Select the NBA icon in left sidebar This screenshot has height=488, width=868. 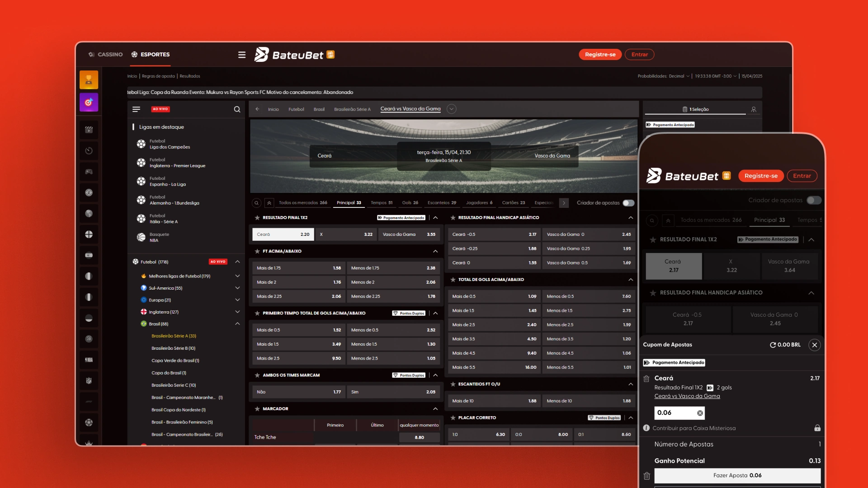(89, 360)
